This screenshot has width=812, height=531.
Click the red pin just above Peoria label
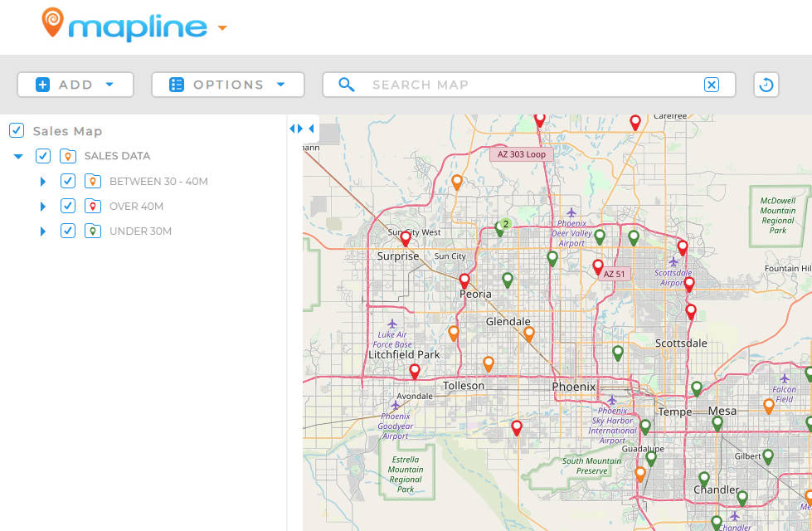pos(464,280)
